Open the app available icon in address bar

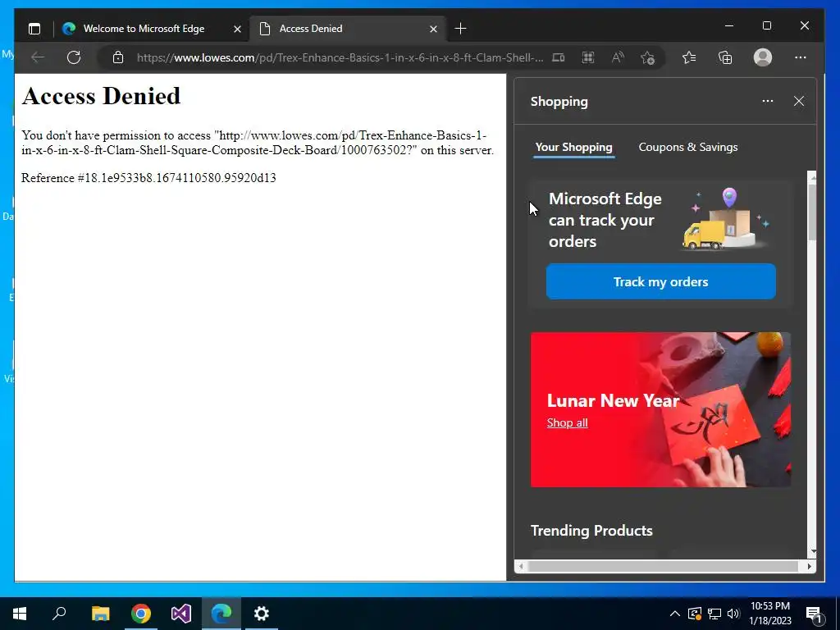point(558,57)
